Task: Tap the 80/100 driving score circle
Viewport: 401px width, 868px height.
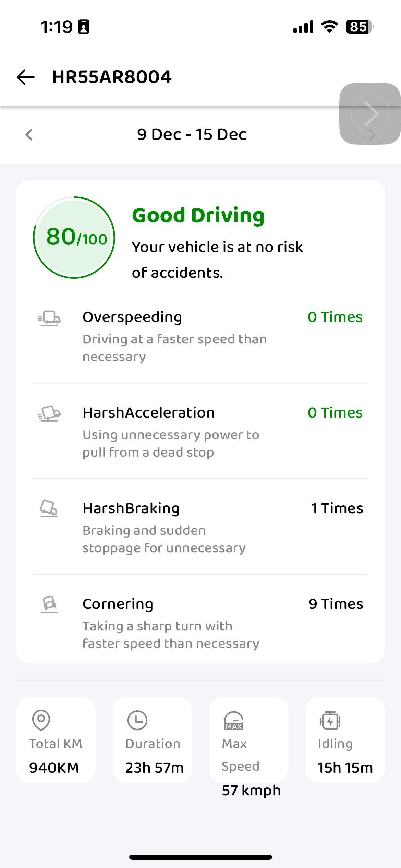Action: click(x=74, y=238)
